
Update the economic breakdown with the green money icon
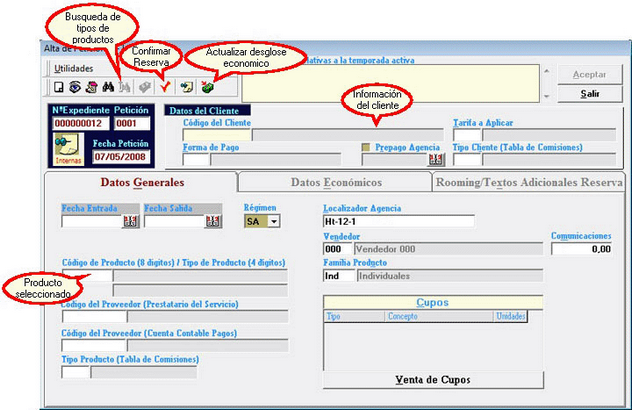point(208,87)
